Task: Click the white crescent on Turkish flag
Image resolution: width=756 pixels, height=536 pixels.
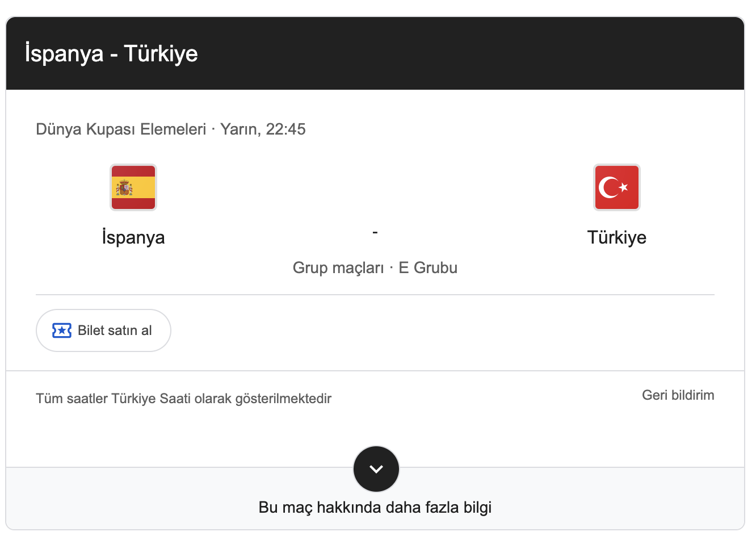Action: click(x=609, y=187)
